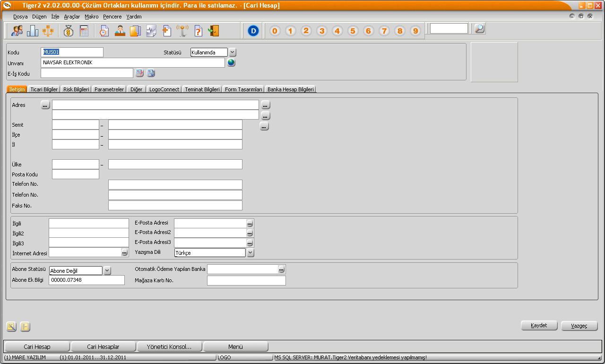Click the Türkçe language combo box
This screenshot has width=605, height=364.
coord(210,253)
